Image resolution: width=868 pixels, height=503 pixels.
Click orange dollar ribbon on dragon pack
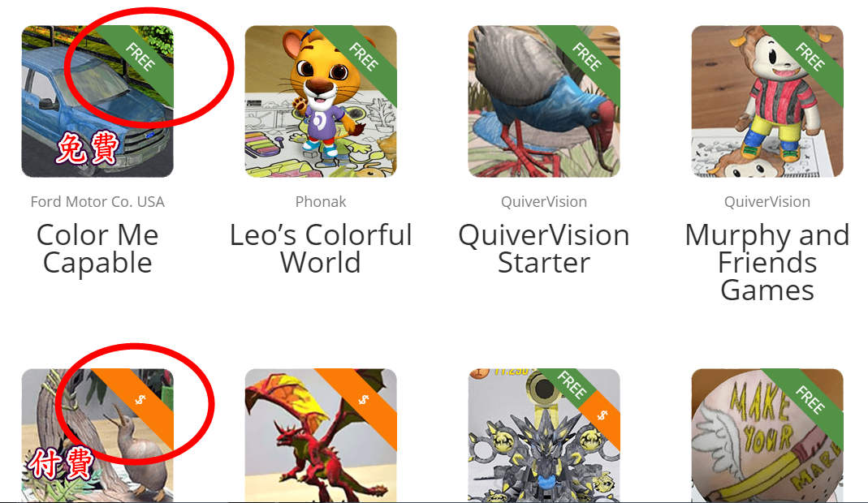(x=363, y=401)
